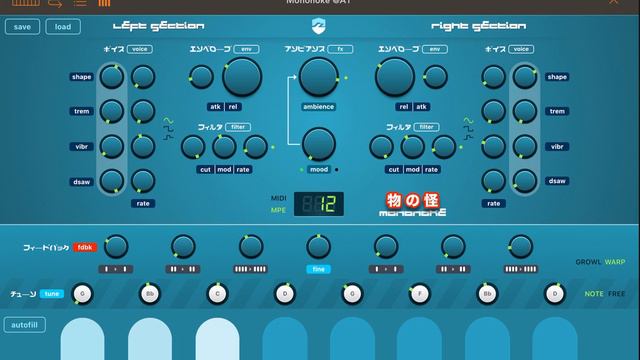
Task: Click the C note tuning knob
Action: coord(217,294)
